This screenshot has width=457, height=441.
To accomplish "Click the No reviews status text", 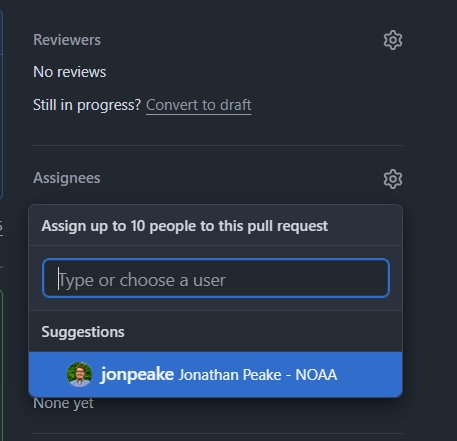I will pyautogui.click(x=70, y=72).
